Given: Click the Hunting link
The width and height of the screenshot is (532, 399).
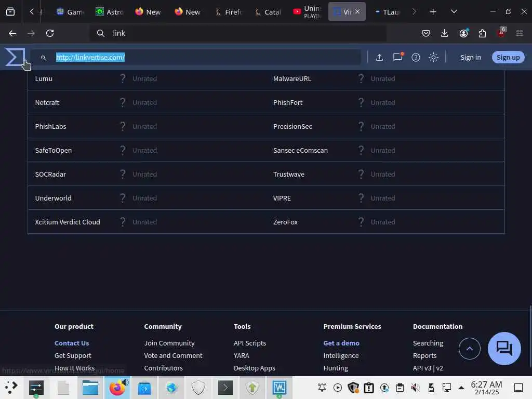Looking at the screenshot, I should point(336,368).
